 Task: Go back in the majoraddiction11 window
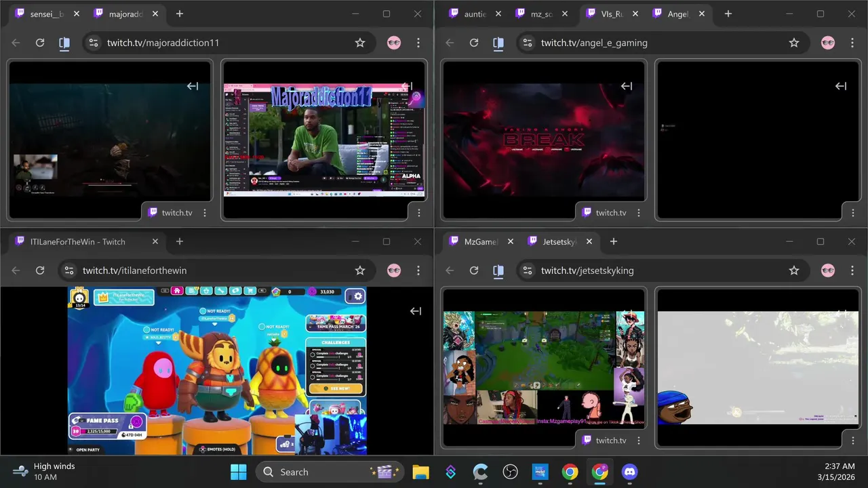pos(16,43)
